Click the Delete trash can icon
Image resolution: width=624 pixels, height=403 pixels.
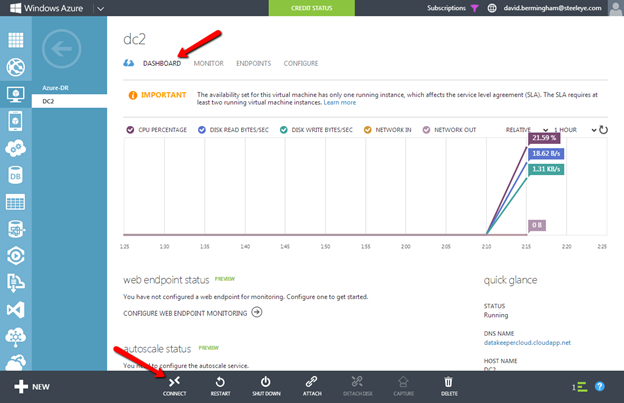pos(449,381)
